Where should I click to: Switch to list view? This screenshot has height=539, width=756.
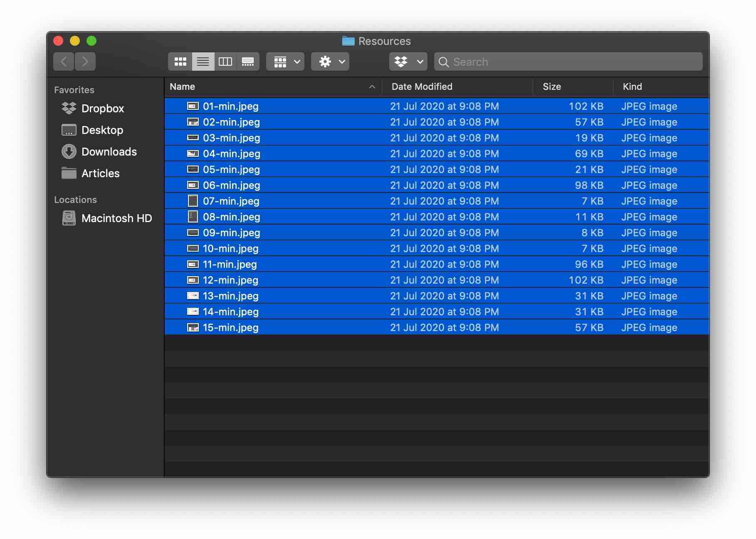(x=203, y=62)
